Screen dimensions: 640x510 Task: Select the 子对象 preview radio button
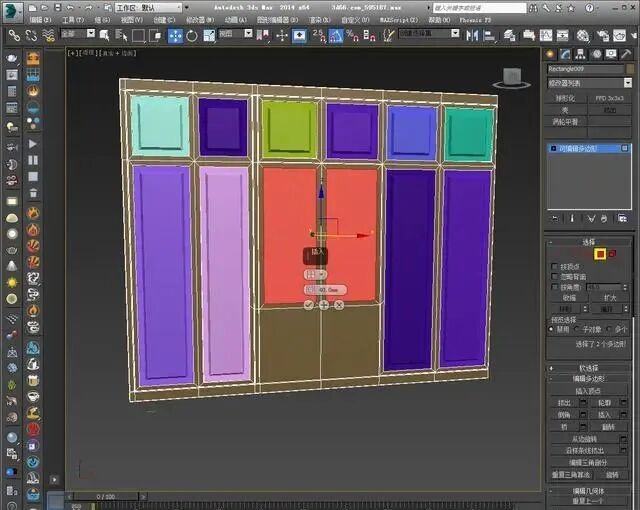coord(577,329)
